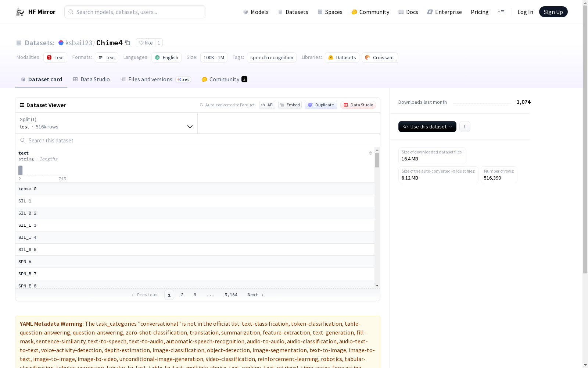
Task: Go to page 2 of dataset rows
Action: coord(182,295)
